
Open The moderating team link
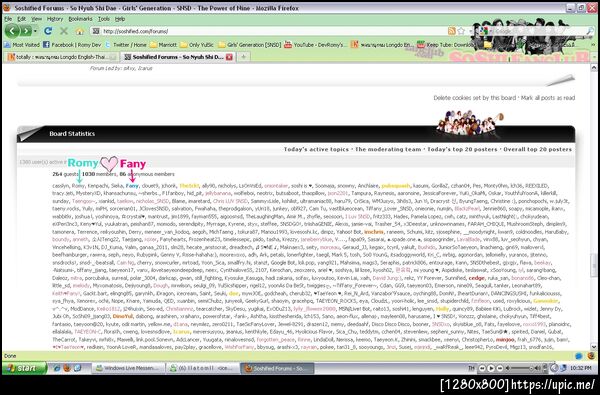(388, 149)
